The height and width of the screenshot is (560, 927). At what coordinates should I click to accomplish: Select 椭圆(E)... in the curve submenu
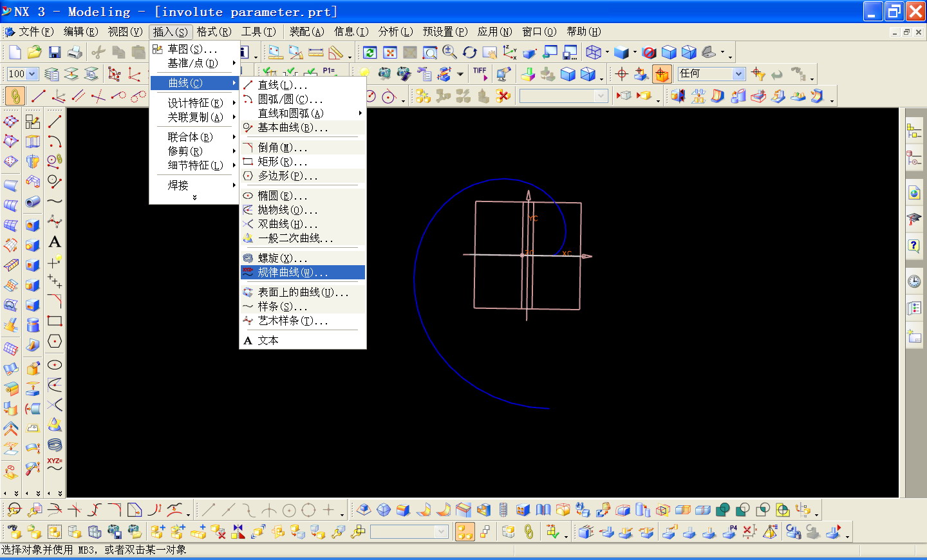(303, 196)
